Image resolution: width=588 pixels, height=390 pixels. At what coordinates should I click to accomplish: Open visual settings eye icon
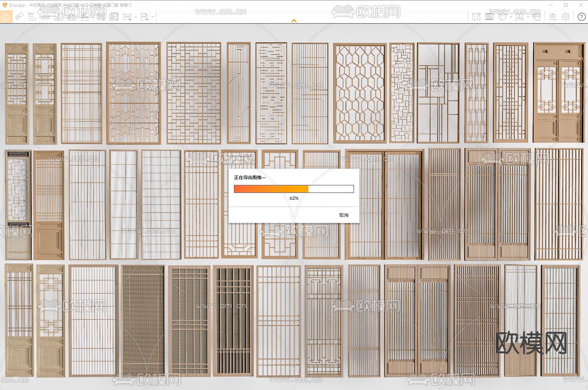(553, 17)
